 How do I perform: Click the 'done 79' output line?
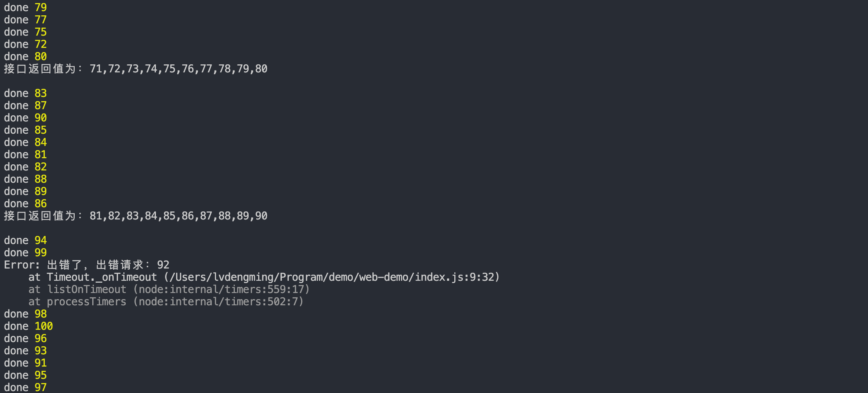[25, 7]
